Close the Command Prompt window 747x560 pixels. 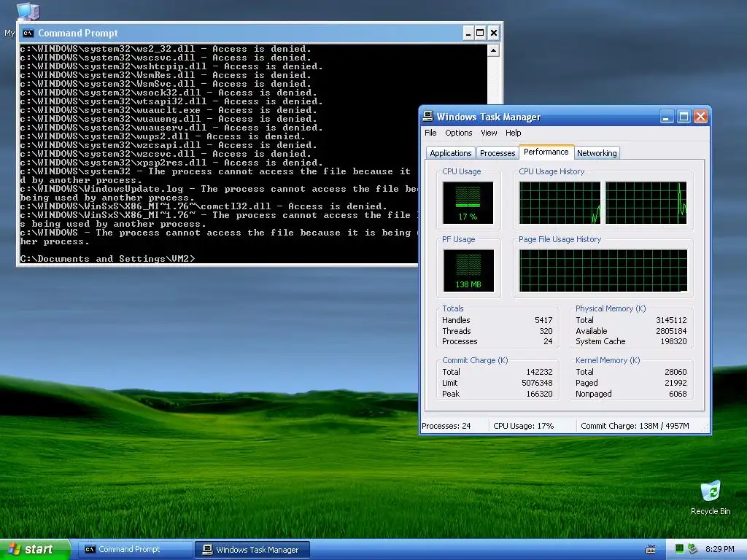pyautogui.click(x=494, y=33)
